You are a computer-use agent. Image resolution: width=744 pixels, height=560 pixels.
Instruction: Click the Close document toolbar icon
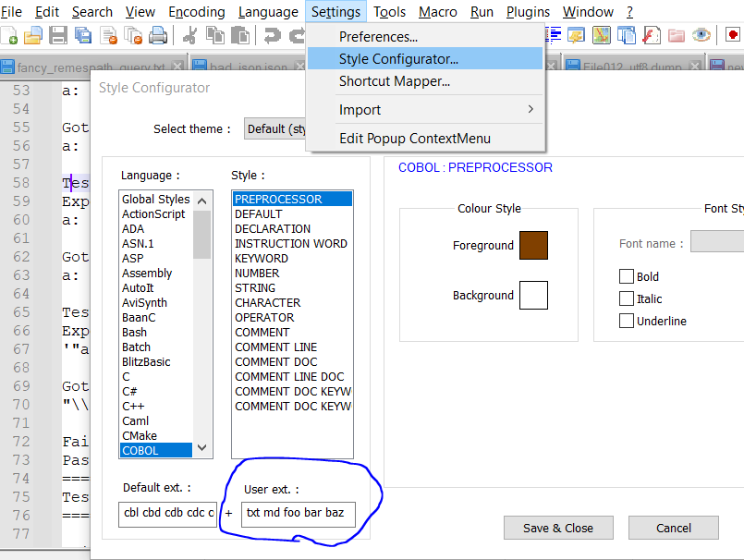(109, 36)
